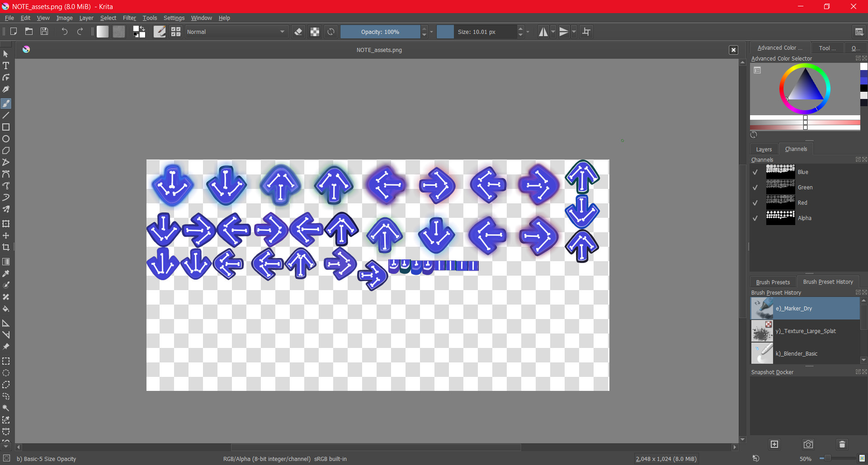This screenshot has width=868, height=465.
Task: Enable horizontal mirror painting
Action: pos(543,32)
